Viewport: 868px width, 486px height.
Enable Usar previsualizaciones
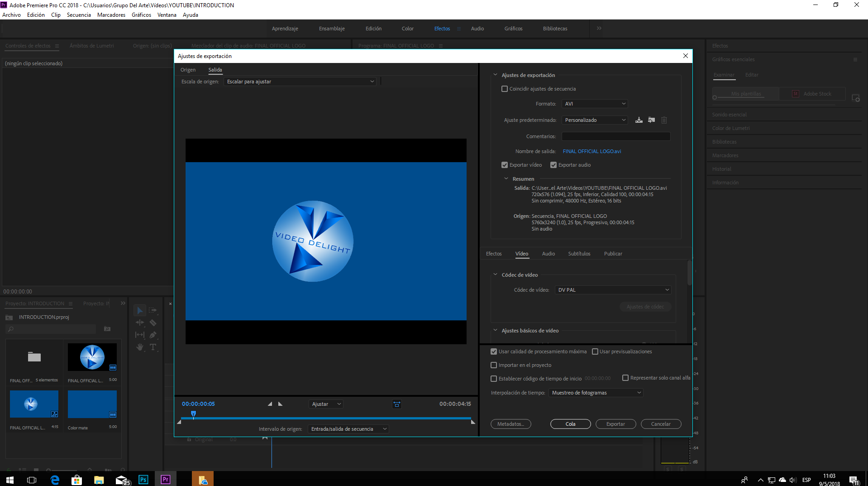(595, 351)
